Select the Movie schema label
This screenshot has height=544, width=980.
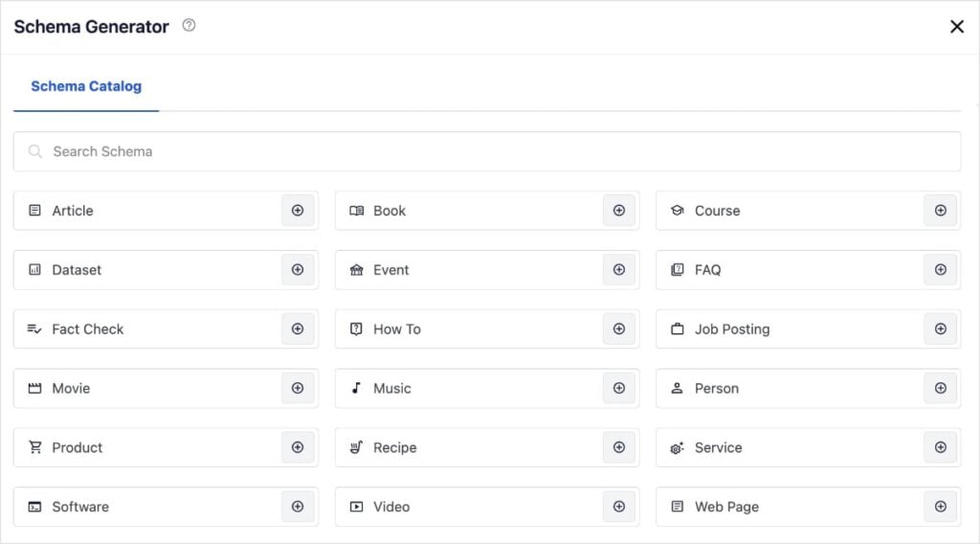71,388
